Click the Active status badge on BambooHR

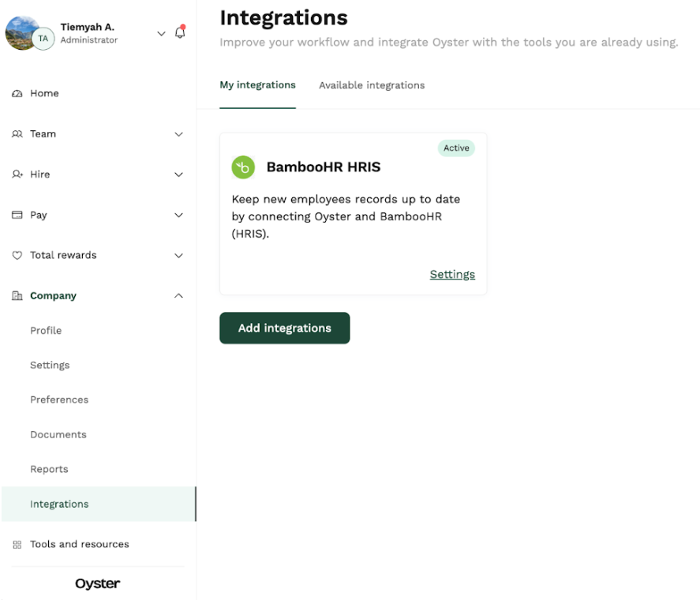tap(456, 148)
